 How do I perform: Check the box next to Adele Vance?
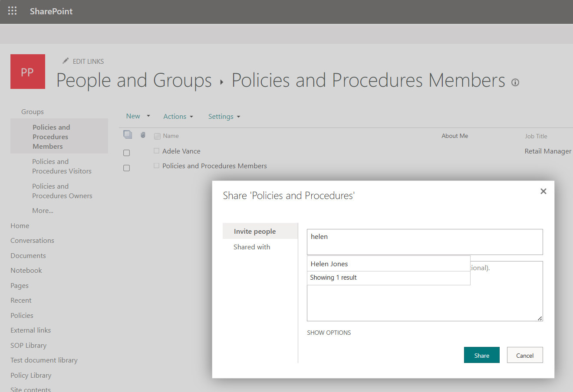126,153
